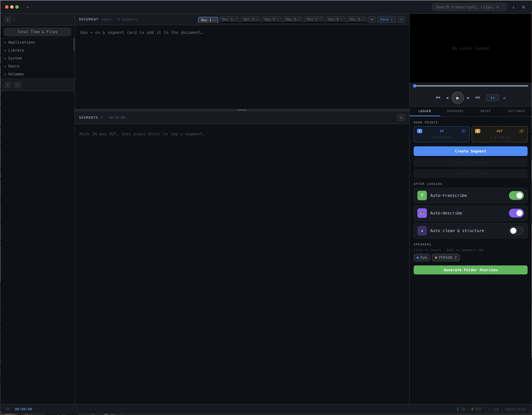The height and width of the screenshot is (415, 532).
Task: Add a new document tab with plus button
Action: [372, 19]
